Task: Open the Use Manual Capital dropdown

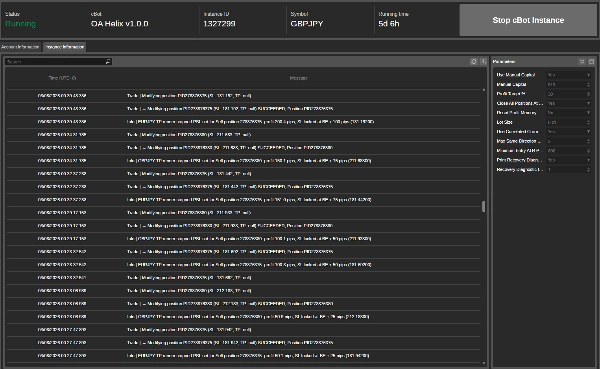Action: 569,75
